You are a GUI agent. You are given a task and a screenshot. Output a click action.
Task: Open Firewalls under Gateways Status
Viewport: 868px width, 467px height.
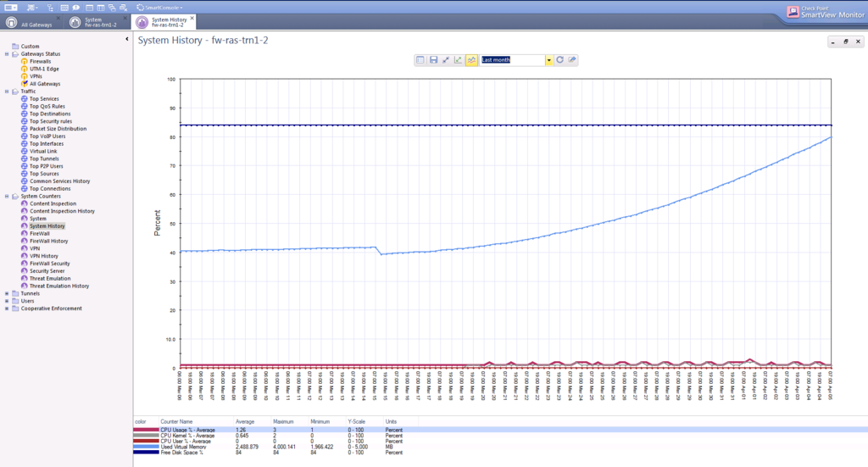point(40,61)
